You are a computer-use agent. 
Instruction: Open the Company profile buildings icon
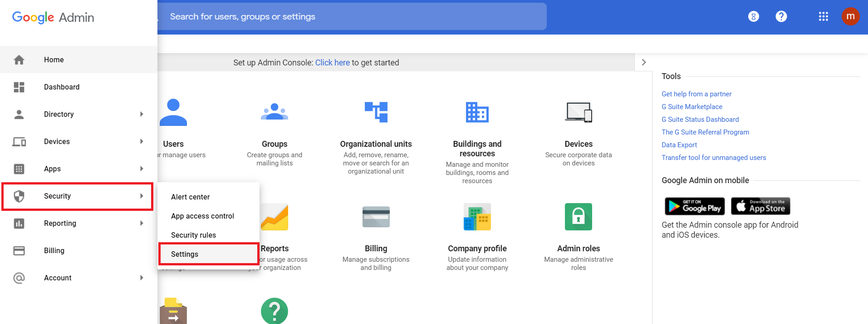pyautogui.click(x=477, y=217)
